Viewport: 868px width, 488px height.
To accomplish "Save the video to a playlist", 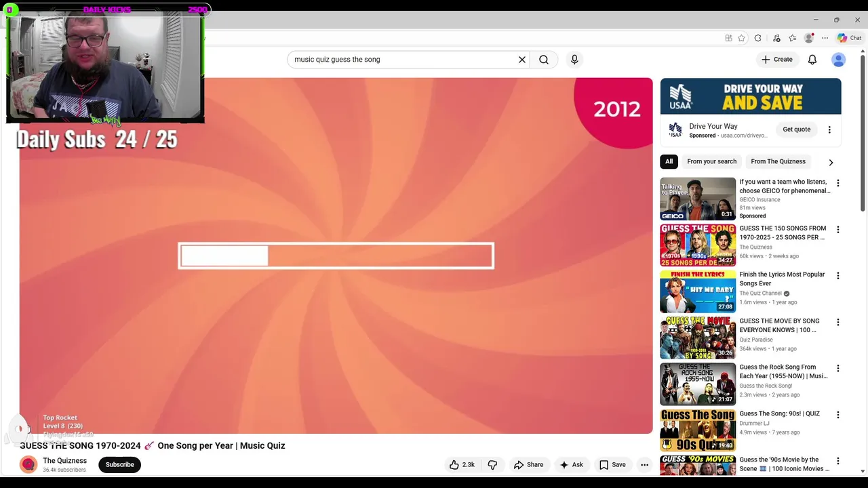I will [612, 465].
